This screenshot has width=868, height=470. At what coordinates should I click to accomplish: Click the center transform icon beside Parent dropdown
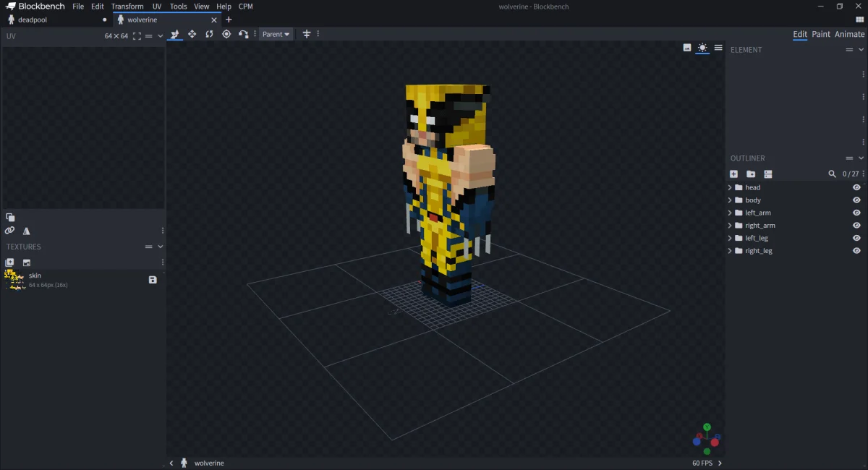click(307, 34)
